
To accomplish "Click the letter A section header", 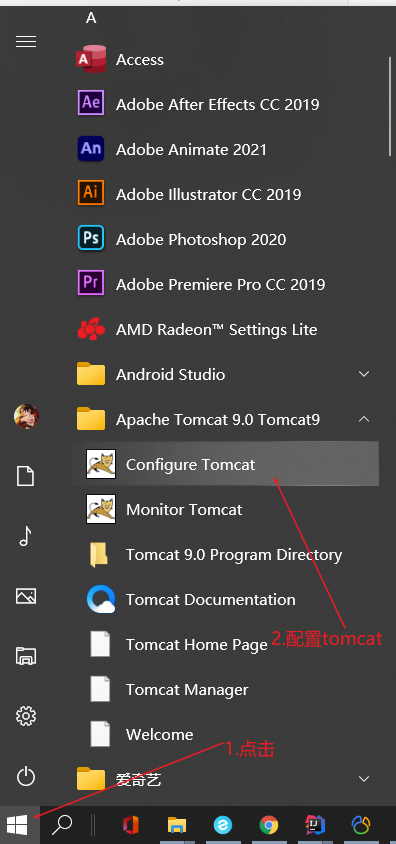I will coord(91,18).
